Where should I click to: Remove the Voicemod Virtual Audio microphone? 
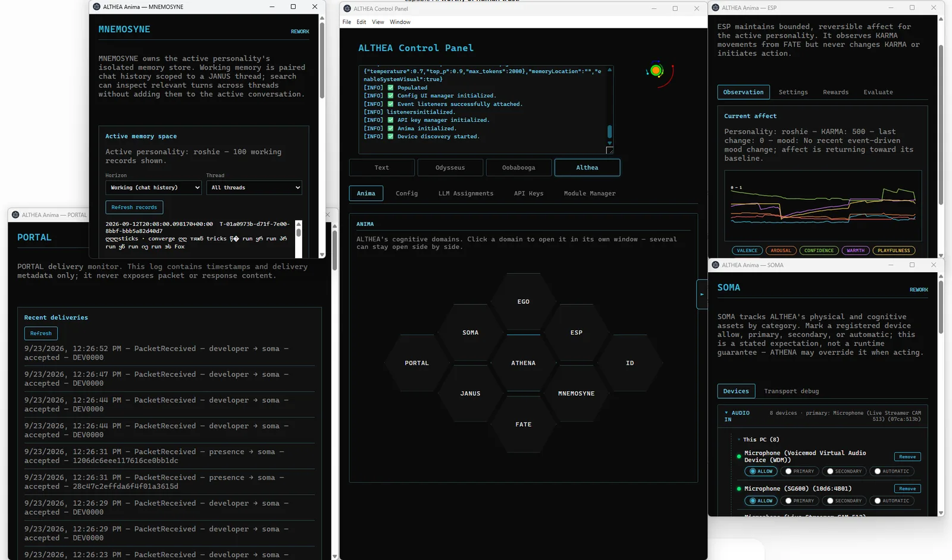(x=907, y=457)
